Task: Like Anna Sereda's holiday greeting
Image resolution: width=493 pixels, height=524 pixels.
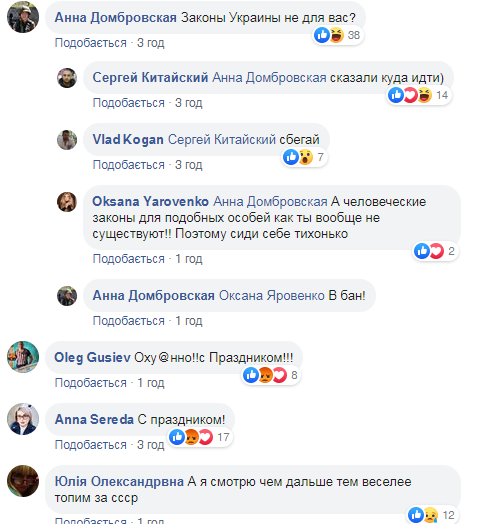Action: 91,445
